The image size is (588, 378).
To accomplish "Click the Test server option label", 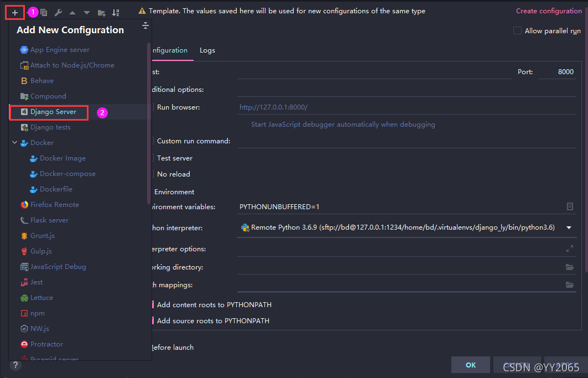I will (175, 158).
